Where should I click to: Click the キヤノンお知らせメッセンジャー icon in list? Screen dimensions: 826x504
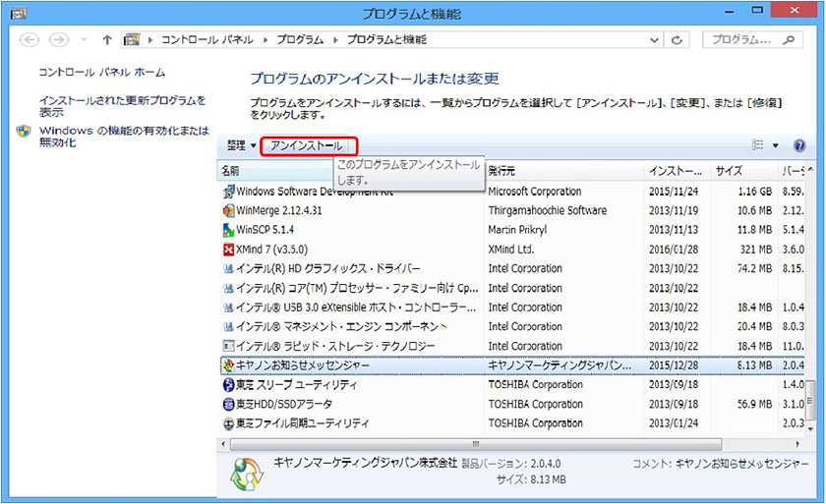(x=228, y=364)
